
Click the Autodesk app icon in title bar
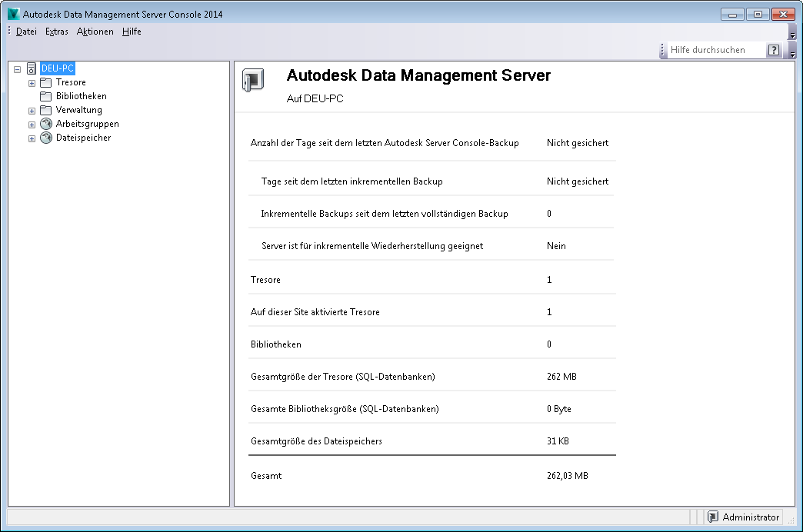pos(14,14)
